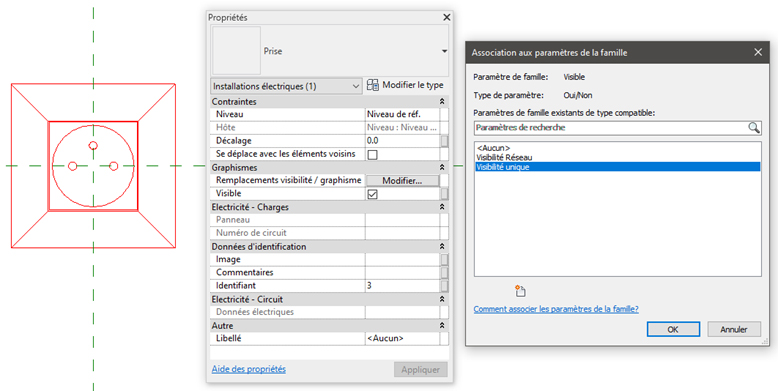This screenshot has width=778, height=391.
Task: Click associate parameter button beside Image
Action: [445, 260]
